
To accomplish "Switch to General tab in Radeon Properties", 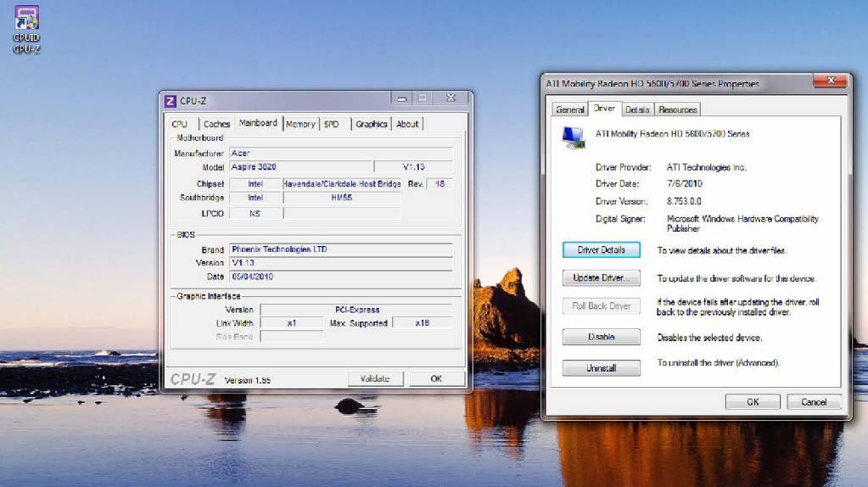I will tap(569, 109).
